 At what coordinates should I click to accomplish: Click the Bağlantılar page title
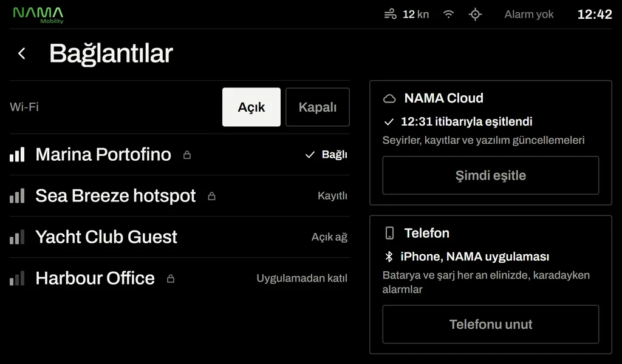111,53
